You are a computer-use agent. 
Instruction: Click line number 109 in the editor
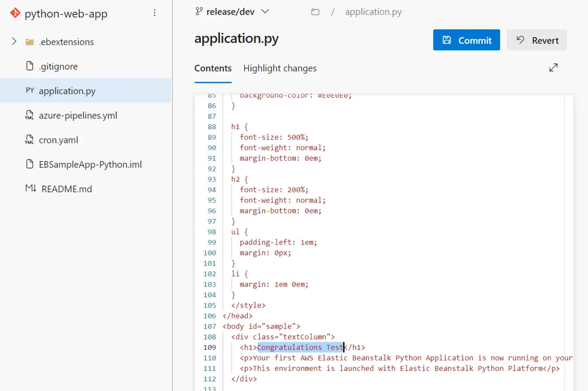point(210,347)
